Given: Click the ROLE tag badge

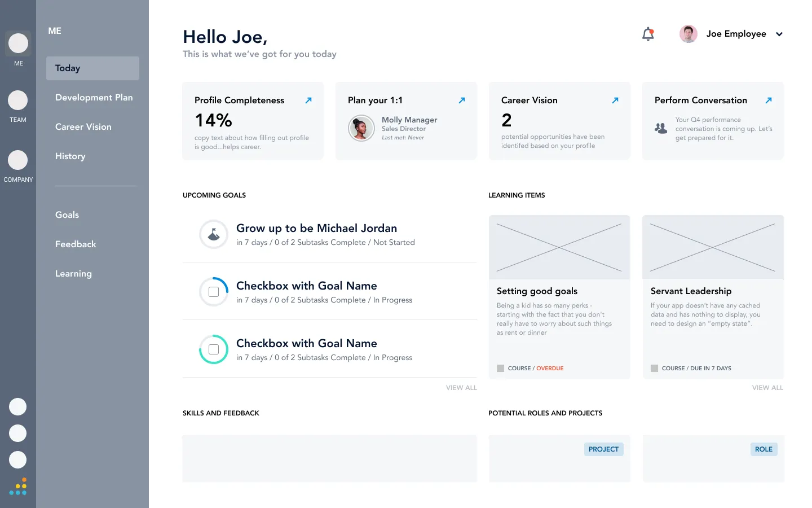Looking at the screenshot, I should 764,449.
